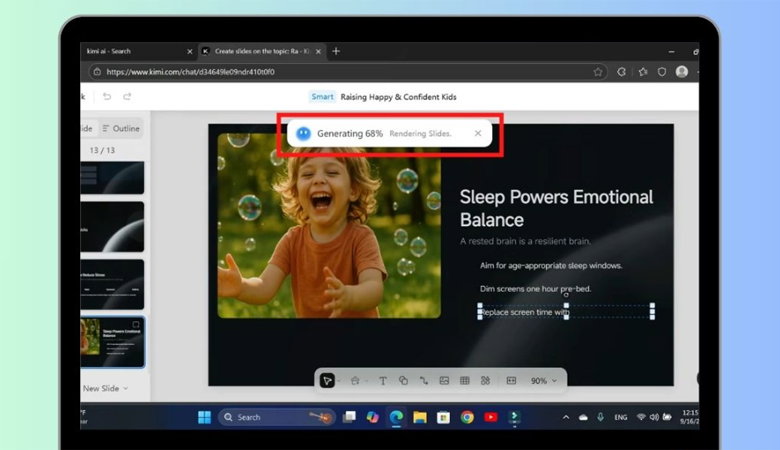Open the Windows Start menu

click(204, 417)
